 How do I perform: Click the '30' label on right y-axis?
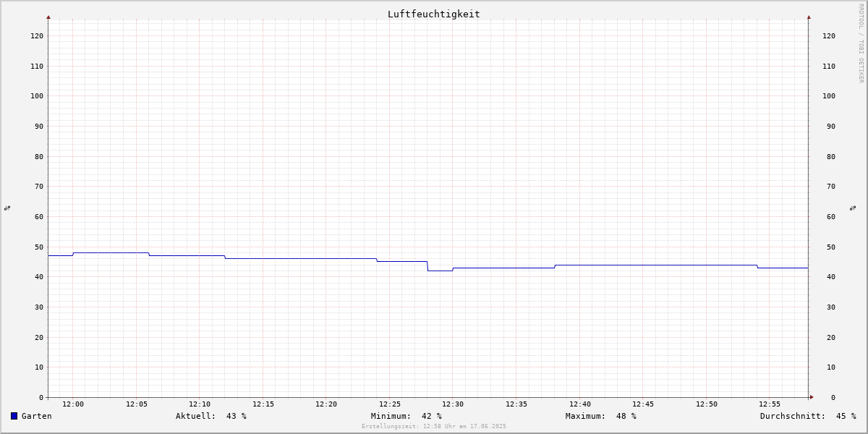(x=831, y=307)
